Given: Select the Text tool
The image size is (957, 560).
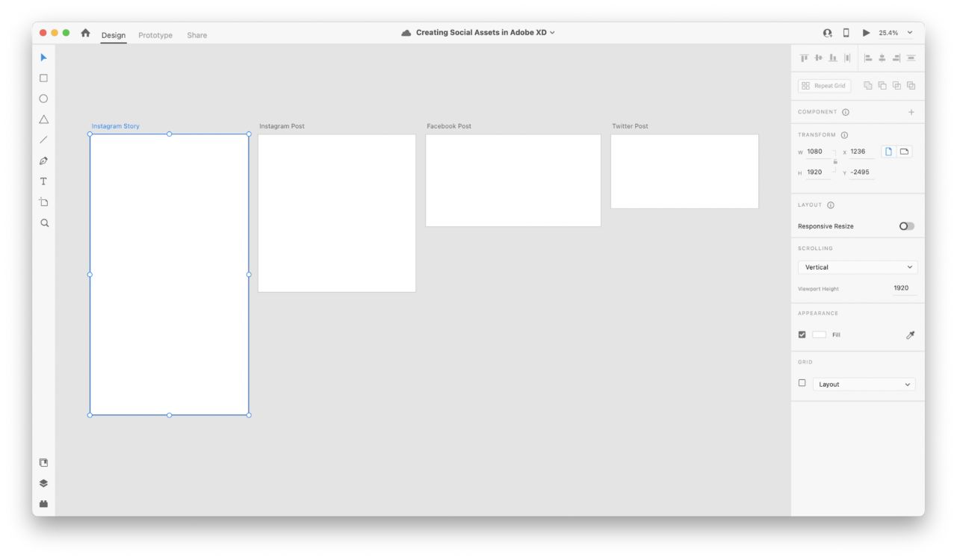Looking at the screenshot, I should pos(43,181).
